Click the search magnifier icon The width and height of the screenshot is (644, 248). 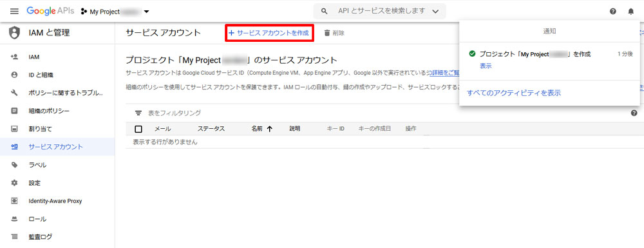point(324,12)
